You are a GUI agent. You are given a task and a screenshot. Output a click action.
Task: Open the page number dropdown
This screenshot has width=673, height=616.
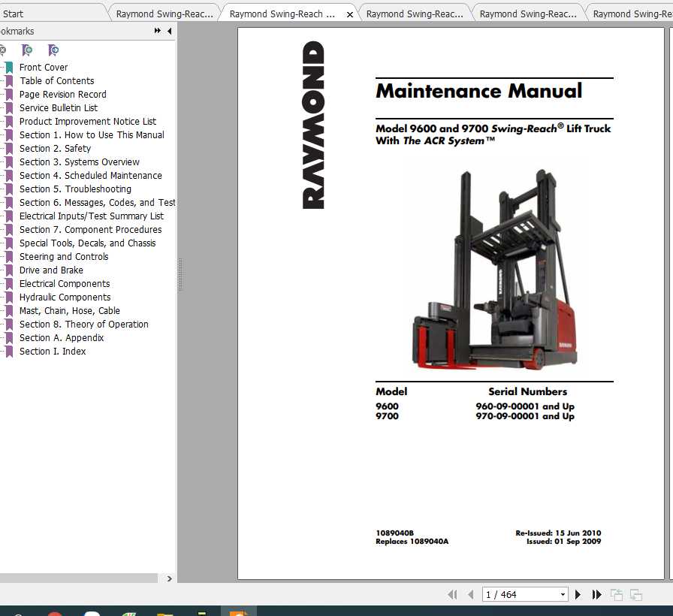pyautogui.click(x=563, y=594)
